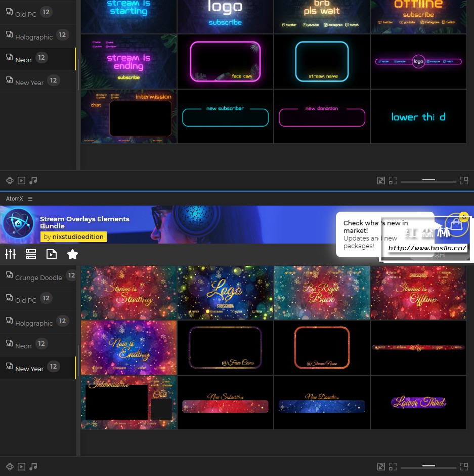Click the AtomX atom logo in banner
Viewport: 474px width, 476px height.
pos(19,223)
